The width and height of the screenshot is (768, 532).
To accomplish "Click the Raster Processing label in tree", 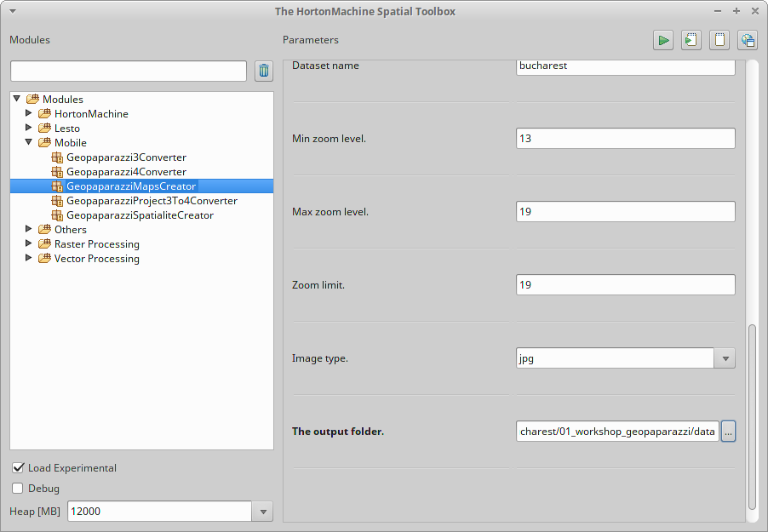I will pyautogui.click(x=96, y=244).
